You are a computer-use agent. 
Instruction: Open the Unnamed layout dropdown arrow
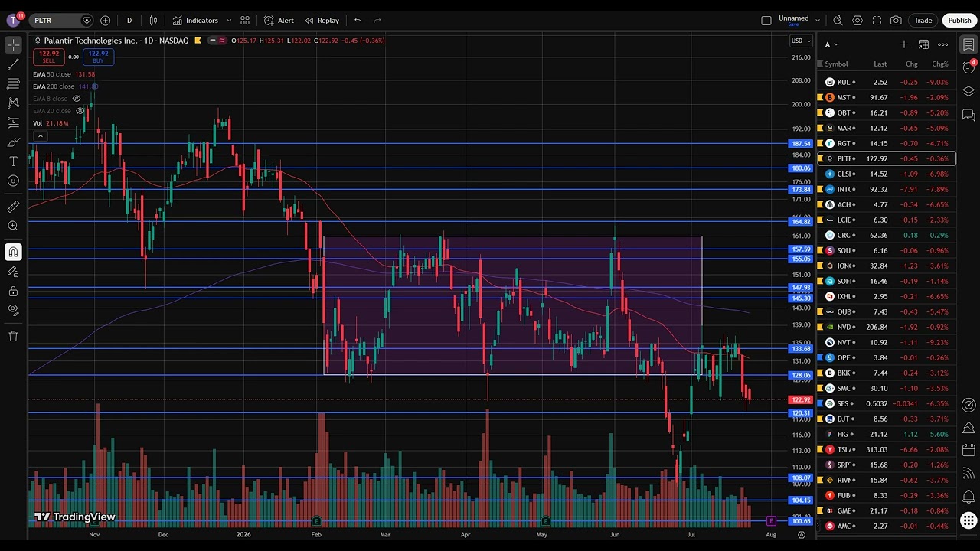tap(818, 21)
